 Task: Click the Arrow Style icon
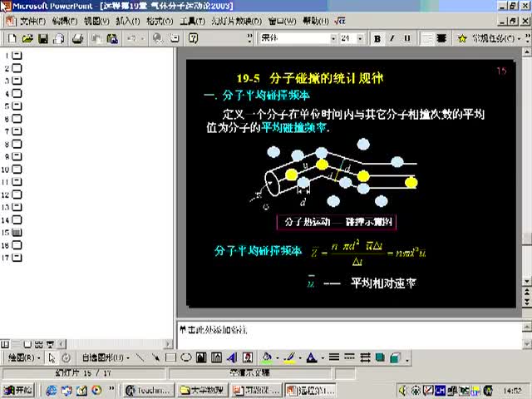[365, 357]
